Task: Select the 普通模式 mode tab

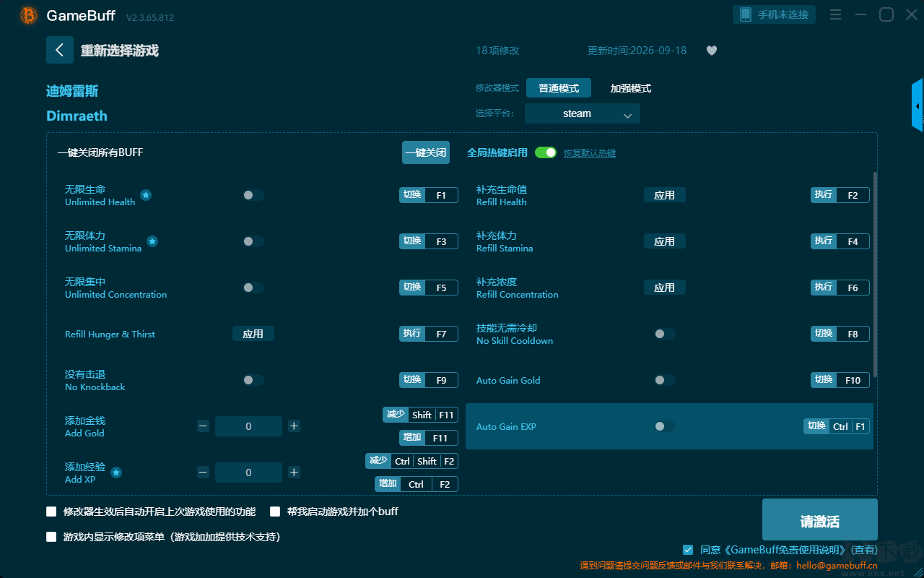Action: 559,88
